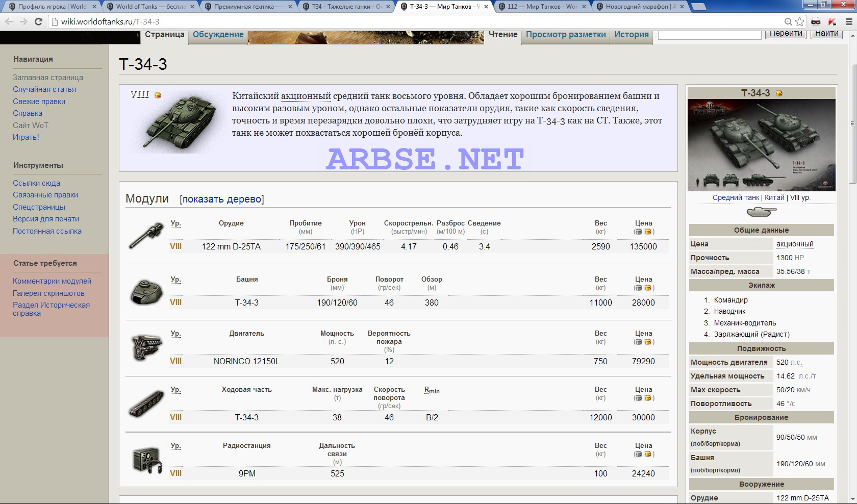This screenshot has height=504, width=857.
Task: Click the '9PM' radio name
Action: [x=247, y=473]
